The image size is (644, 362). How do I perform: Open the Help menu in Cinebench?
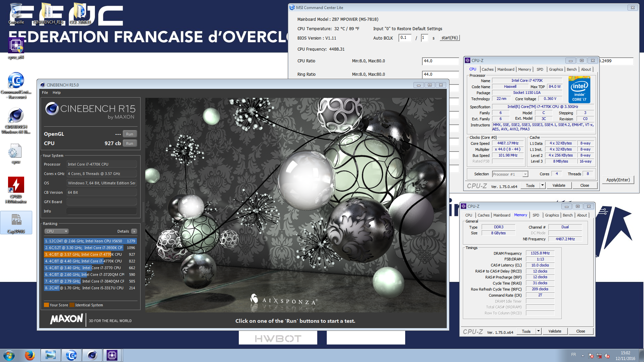point(57,93)
